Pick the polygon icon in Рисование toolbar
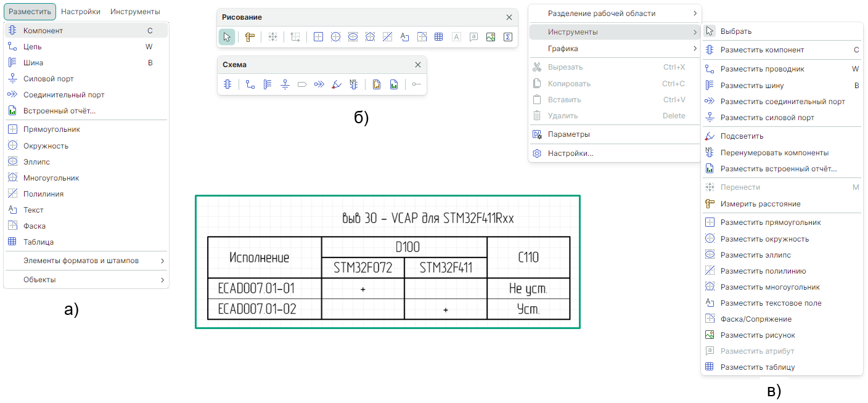 click(x=370, y=37)
